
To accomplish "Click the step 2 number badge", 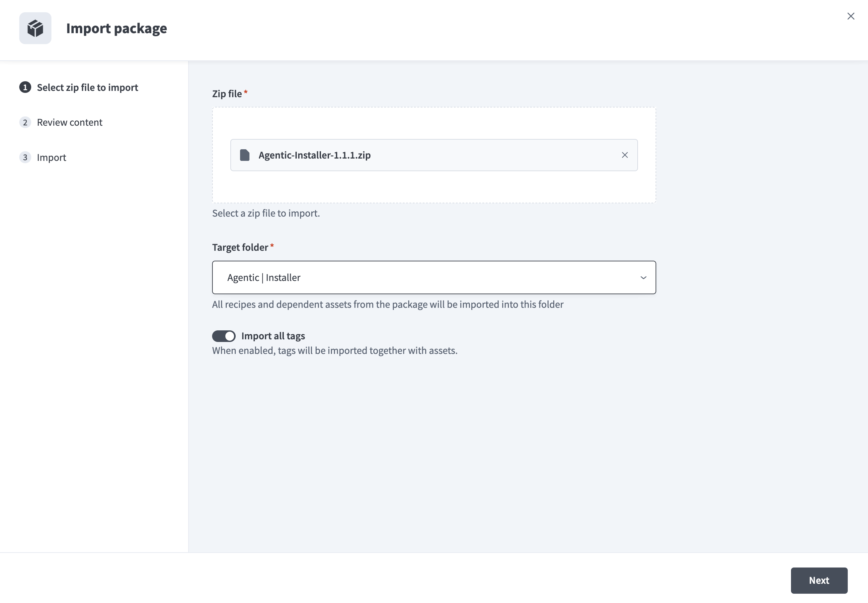I will [x=25, y=122].
